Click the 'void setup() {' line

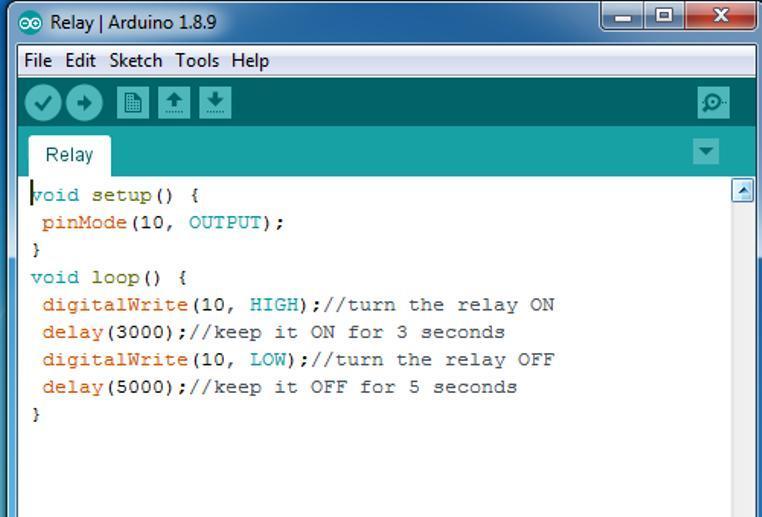tap(115, 195)
